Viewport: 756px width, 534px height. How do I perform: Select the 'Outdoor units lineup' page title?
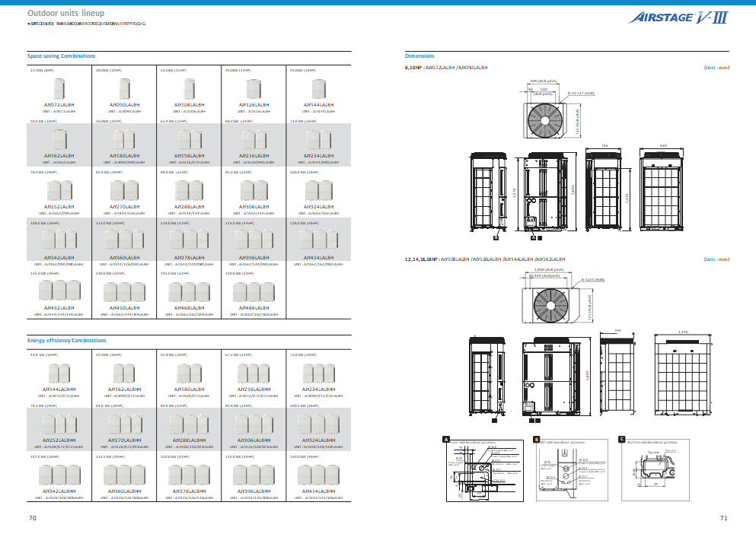65,13
